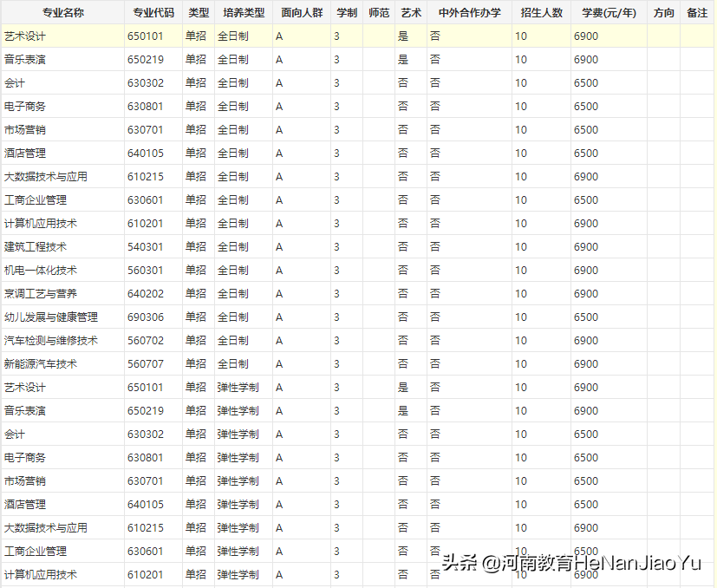Click the 专业名称 column header
Screen dimensions: 717x588
63,13
